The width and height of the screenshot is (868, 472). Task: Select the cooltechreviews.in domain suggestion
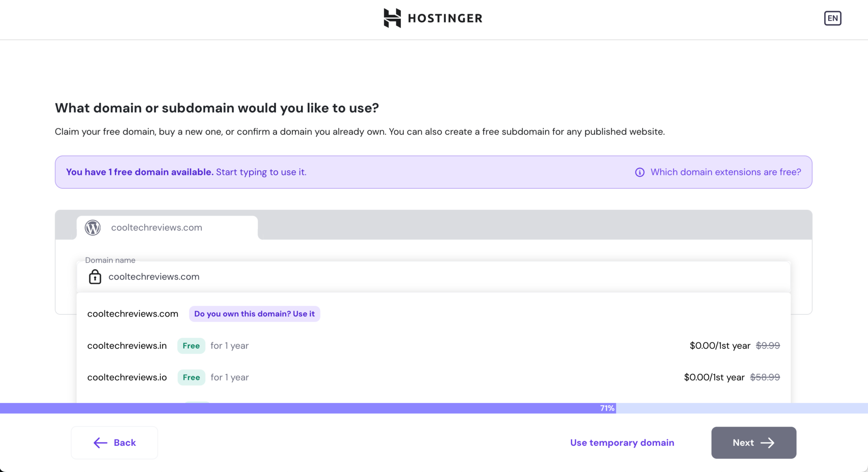127,346
